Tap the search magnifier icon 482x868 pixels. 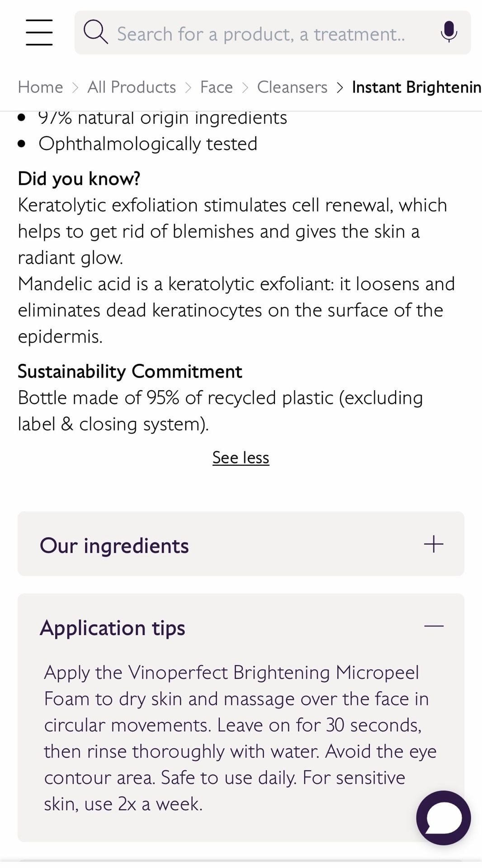tap(95, 32)
